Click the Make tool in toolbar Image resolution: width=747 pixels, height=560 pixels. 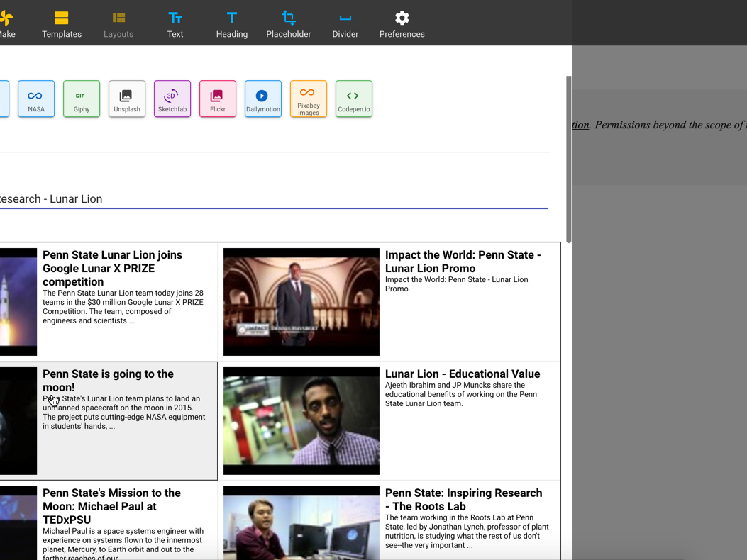coord(6,24)
